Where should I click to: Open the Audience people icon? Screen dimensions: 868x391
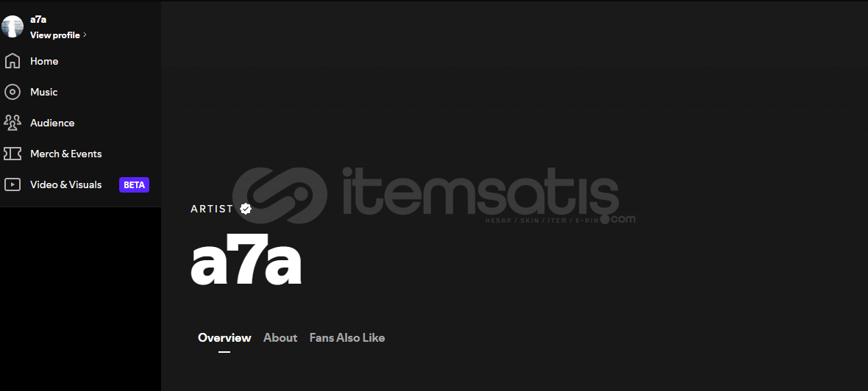(x=13, y=123)
